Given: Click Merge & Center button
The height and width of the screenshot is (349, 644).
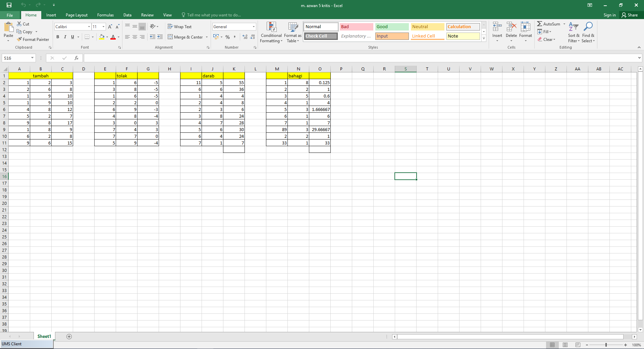Looking at the screenshot, I should [185, 37].
